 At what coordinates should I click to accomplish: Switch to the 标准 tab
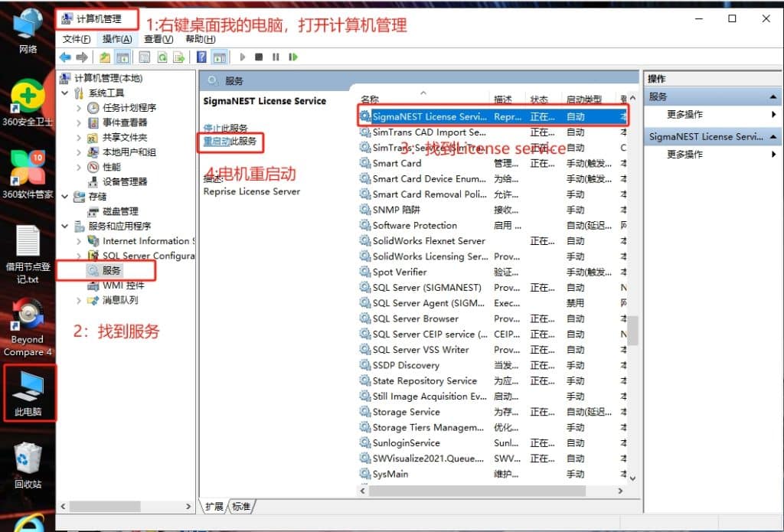coord(241,507)
